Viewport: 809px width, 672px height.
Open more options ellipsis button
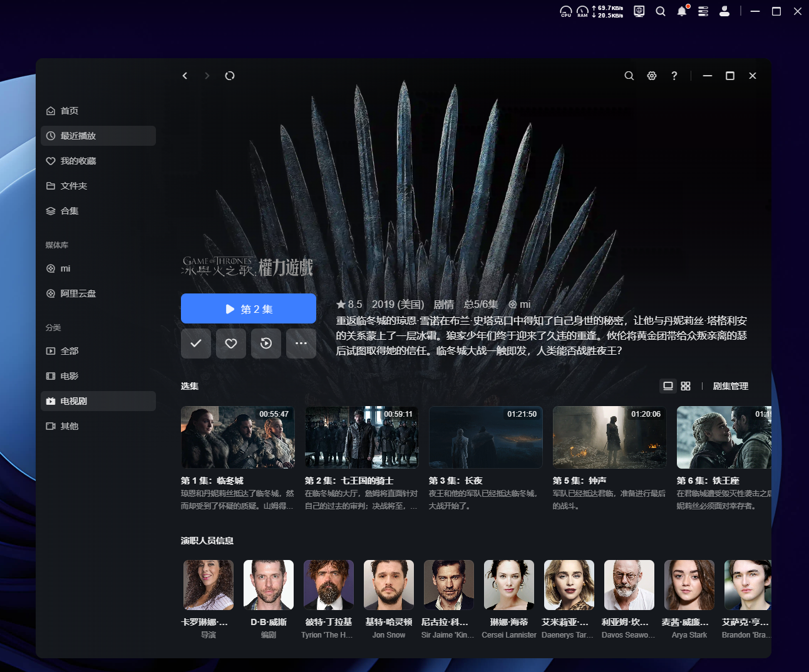click(301, 344)
